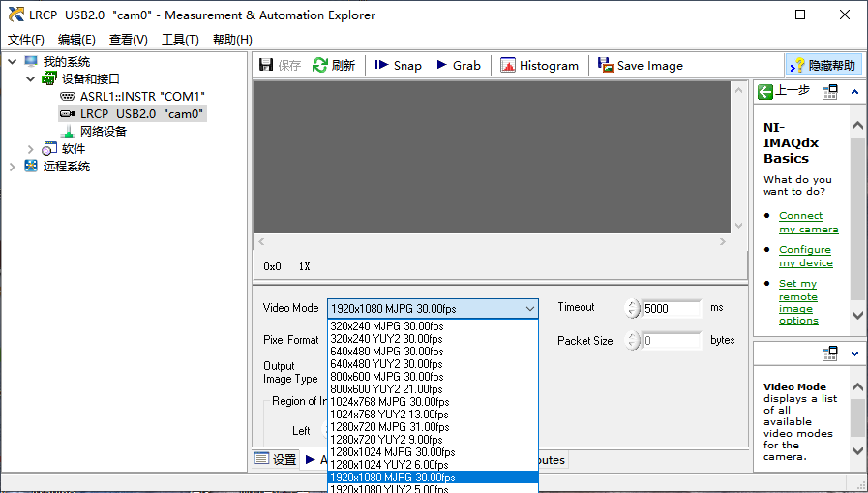The height and width of the screenshot is (493, 868).
Task: Select highlighted 1920x1080 MJPG 30.00fps list entry
Action: pos(433,477)
